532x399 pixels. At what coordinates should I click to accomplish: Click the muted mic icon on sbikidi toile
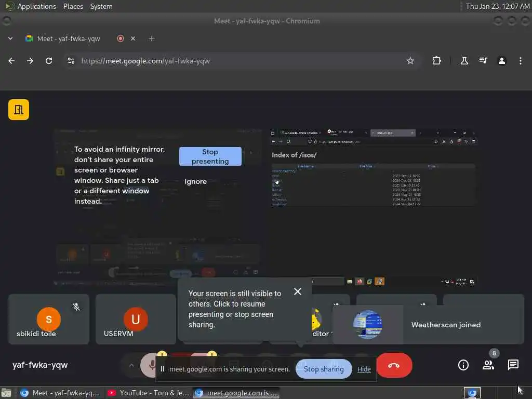coord(76,307)
